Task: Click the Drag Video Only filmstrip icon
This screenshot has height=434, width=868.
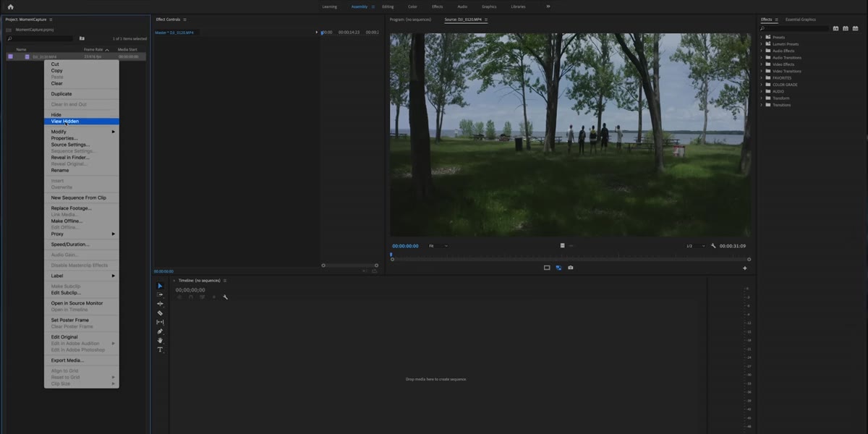Action: [562, 246]
